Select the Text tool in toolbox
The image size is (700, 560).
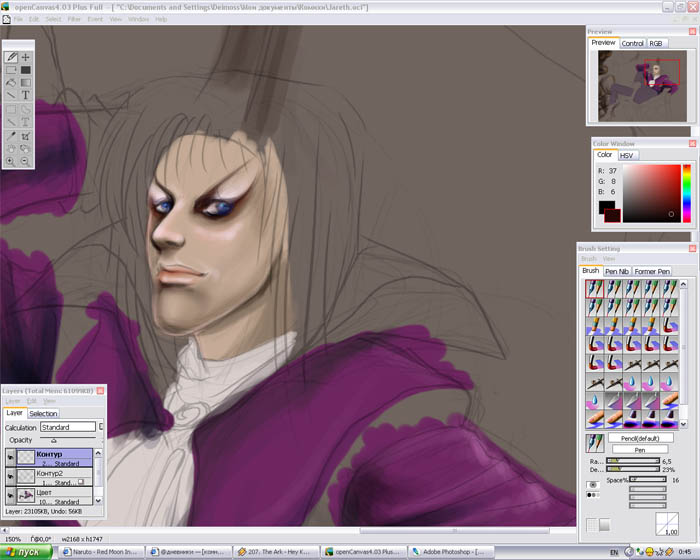25,95
